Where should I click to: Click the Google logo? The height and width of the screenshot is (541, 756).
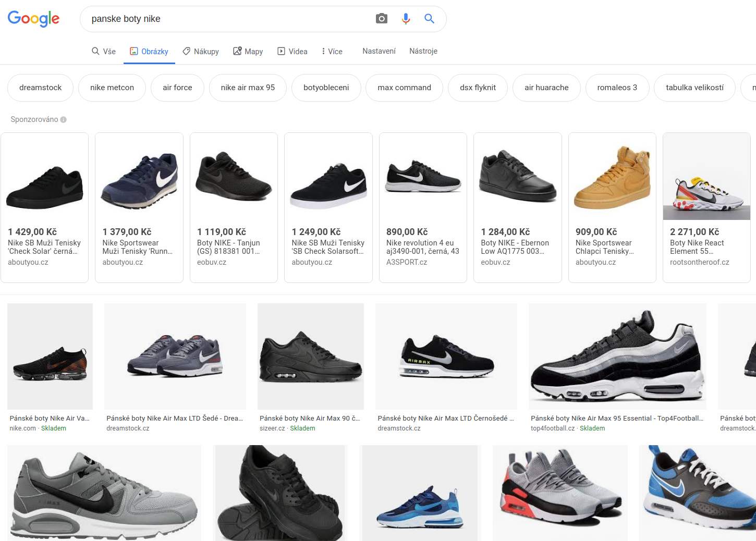(x=33, y=19)
